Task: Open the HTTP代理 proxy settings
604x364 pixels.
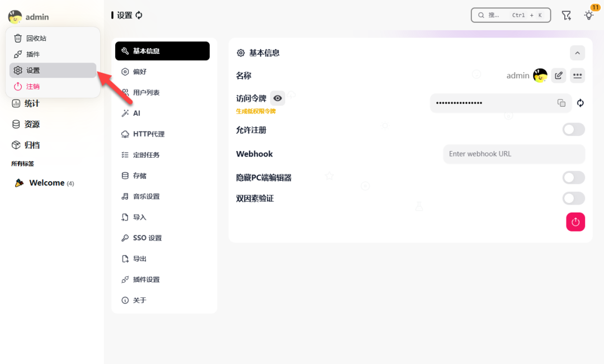Action: tap(162, 134)
